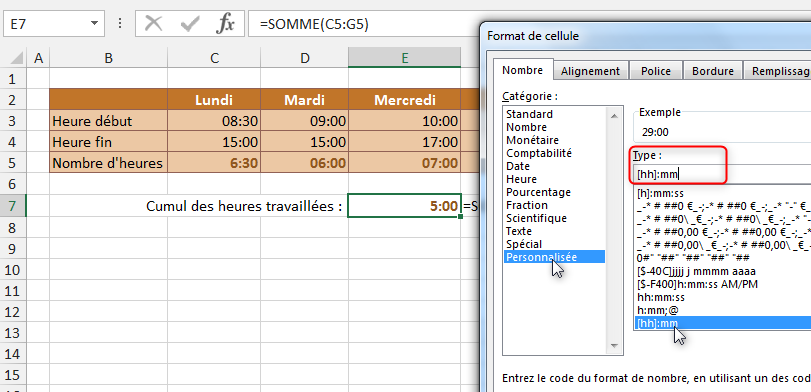The width and height of the screenshot is (811, 392).
Task: Open the Name Box dropdown arrow
Action: [94, 24]
